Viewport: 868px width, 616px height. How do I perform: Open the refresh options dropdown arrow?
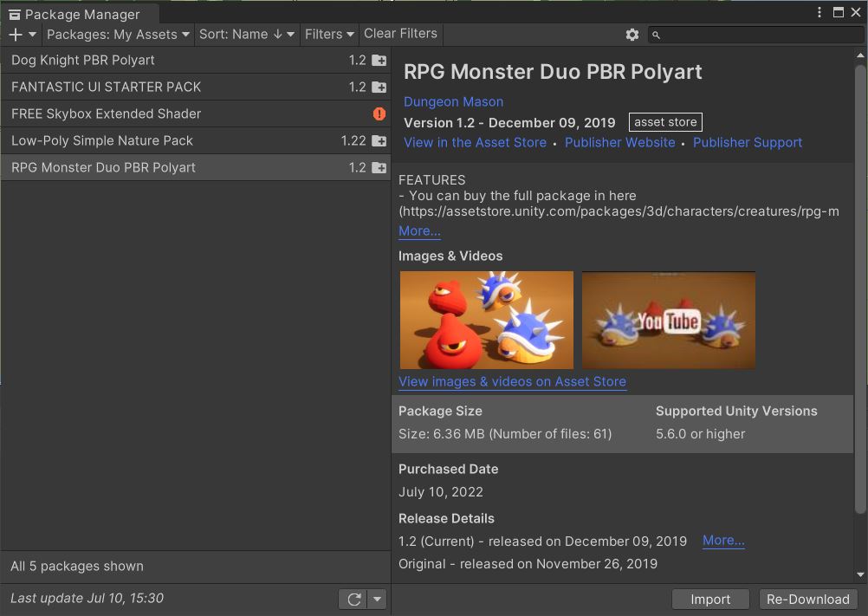pos(377,599)
